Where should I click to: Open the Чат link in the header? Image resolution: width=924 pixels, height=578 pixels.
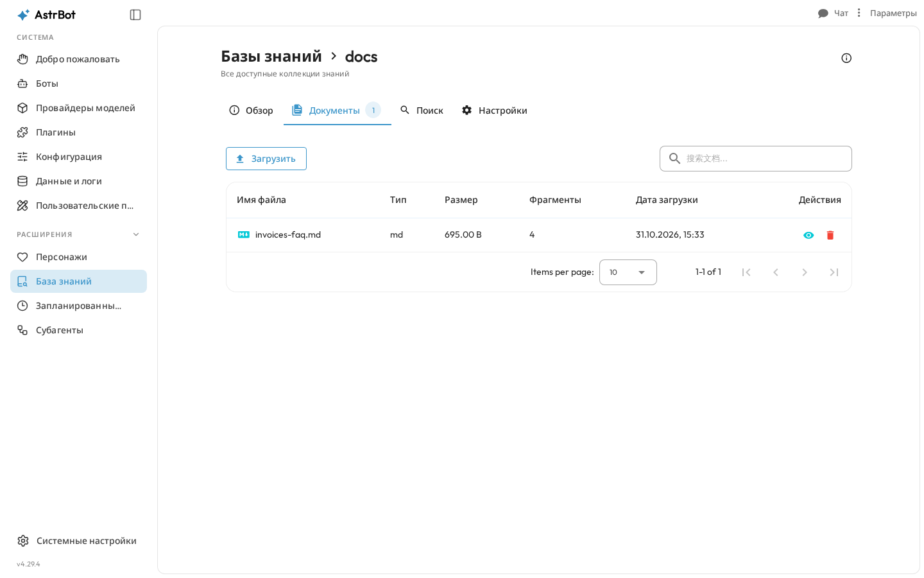pos(833,13)
